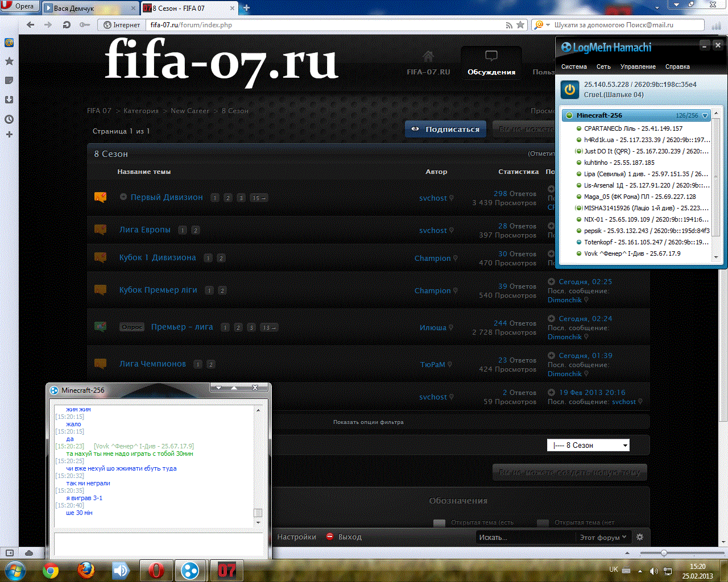Screen dimensions: 728x582
Task: Open the Windows Start menu
Action: point(15,570)
